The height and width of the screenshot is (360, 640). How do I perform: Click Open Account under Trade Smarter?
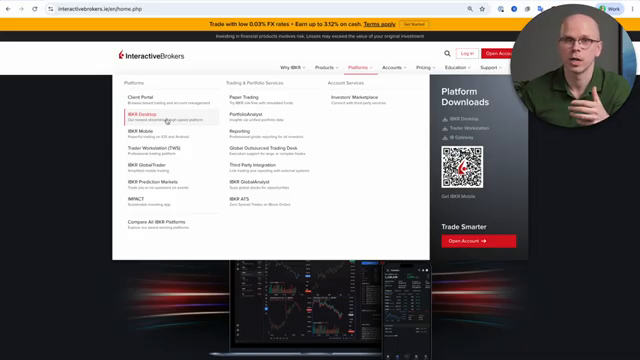click(479, 241)
